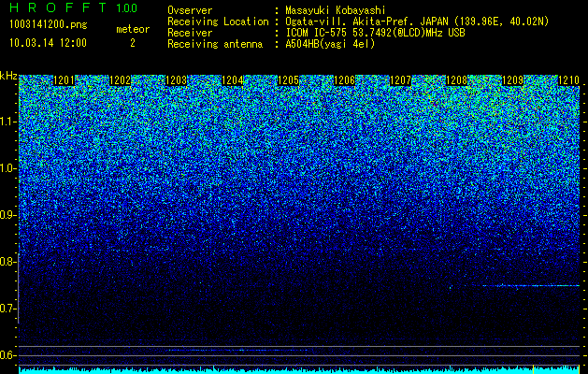Click the 1203 time marker
The image size is (588, 374).
(x=177, y=80)
